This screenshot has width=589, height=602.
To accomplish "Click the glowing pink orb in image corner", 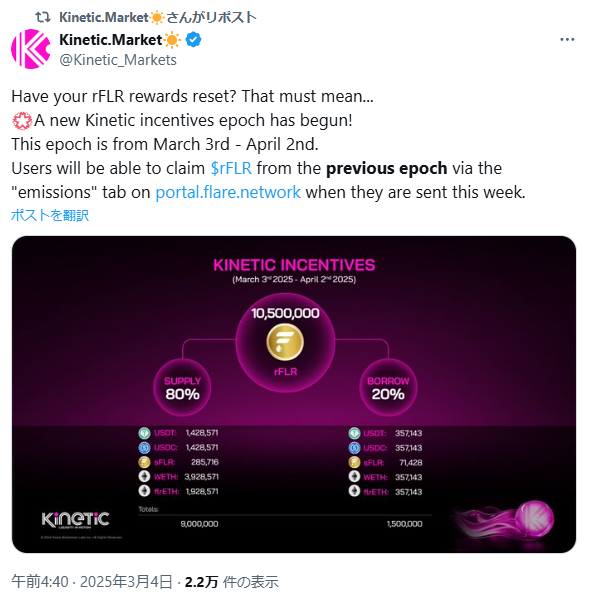I will click(534, 518).
